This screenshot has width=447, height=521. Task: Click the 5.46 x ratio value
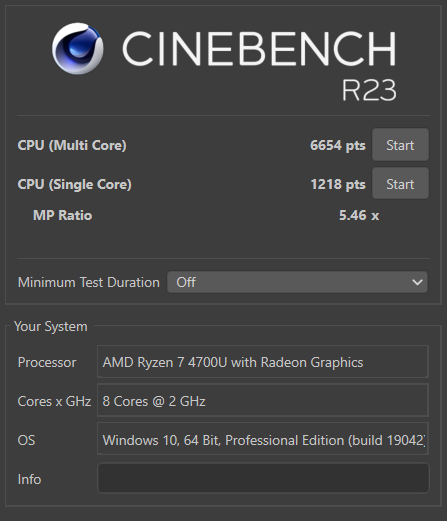coord(359,215)
